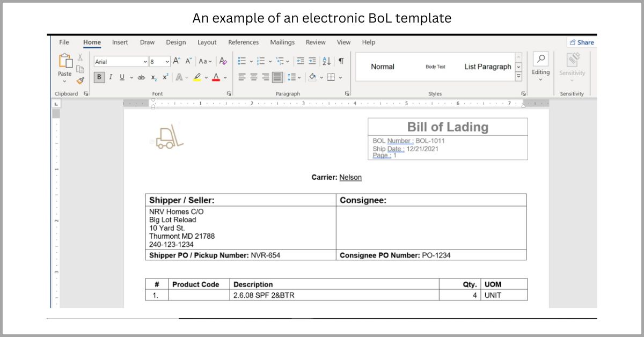The height and width of the screenshot is (337, 644).
Task: Open the font size dropdown
Action: pos(167,62)
